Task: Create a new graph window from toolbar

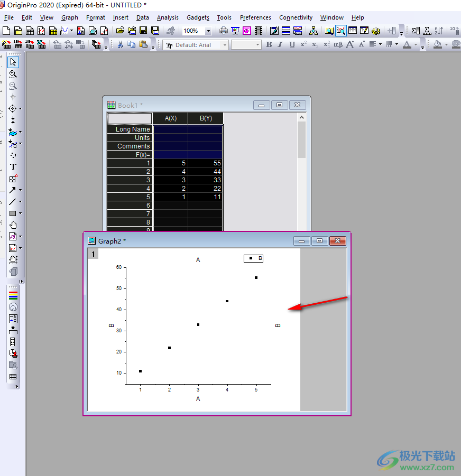Action: pos(41,31)
